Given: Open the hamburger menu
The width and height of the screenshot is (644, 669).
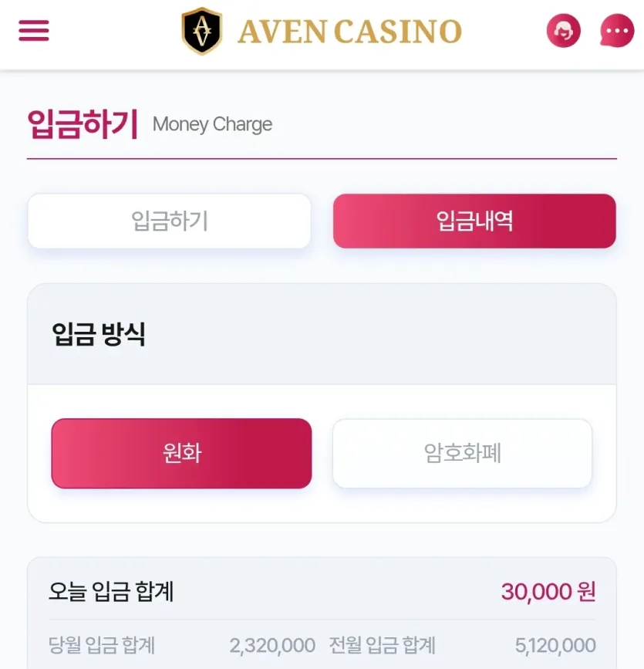Looking at the screenshot, I should point(34,31).
